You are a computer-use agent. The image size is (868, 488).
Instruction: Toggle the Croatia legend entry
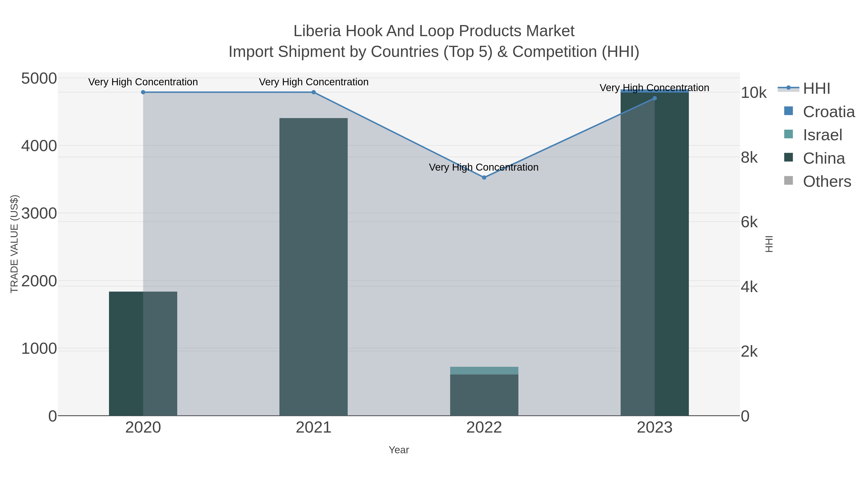point(819,112)
